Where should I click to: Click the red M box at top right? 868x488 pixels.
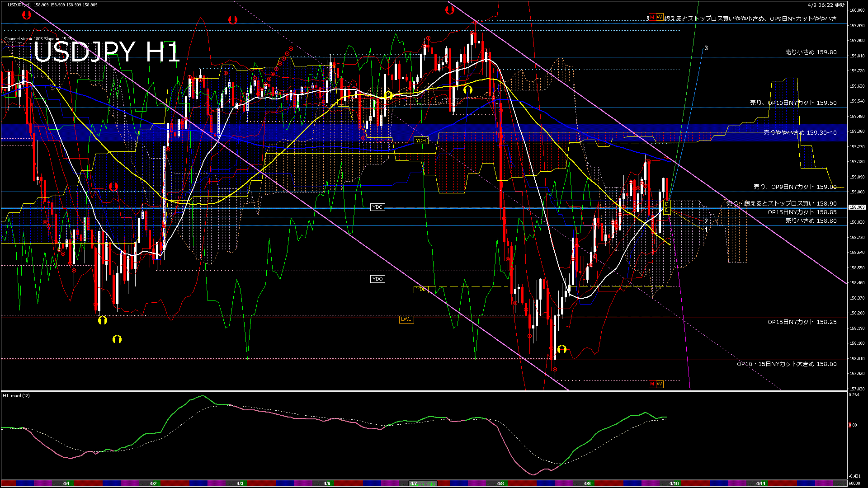pos(652,17)
